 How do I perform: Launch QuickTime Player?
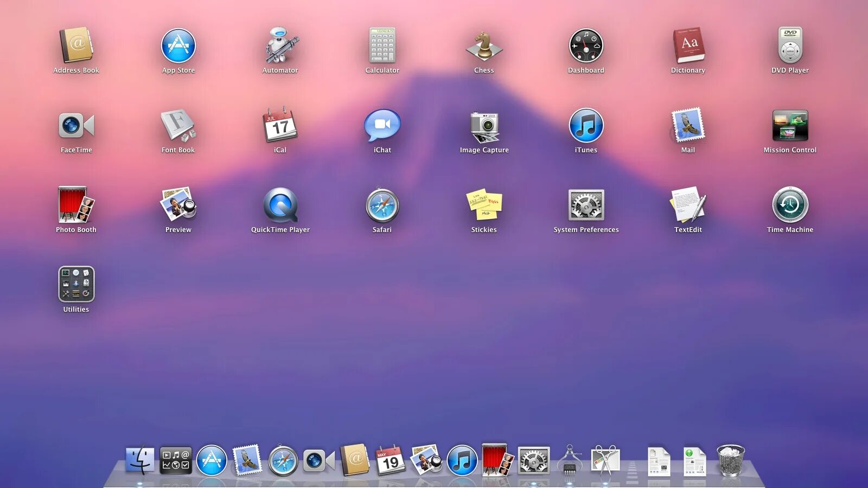point(280,205)
